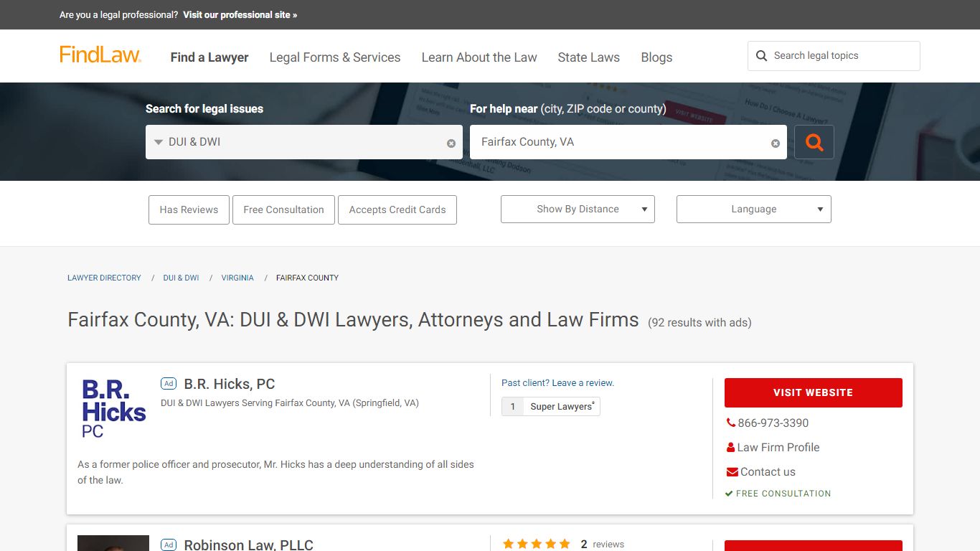Expand the legal issues dropdown arrow
Viewport: 980px width, 551px height.
pyautogui.click(x=159, y=142)
